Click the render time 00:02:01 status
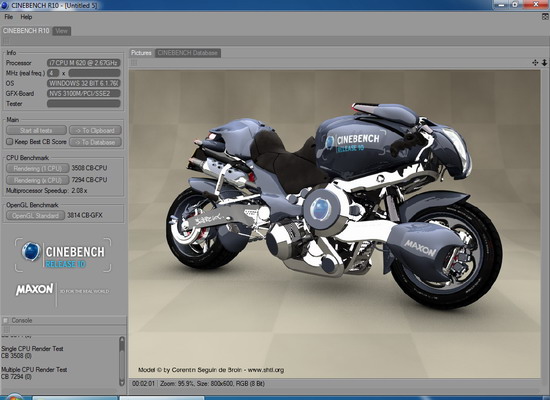Viewport: 550px width, 400px height. click(x=143, y=384)
